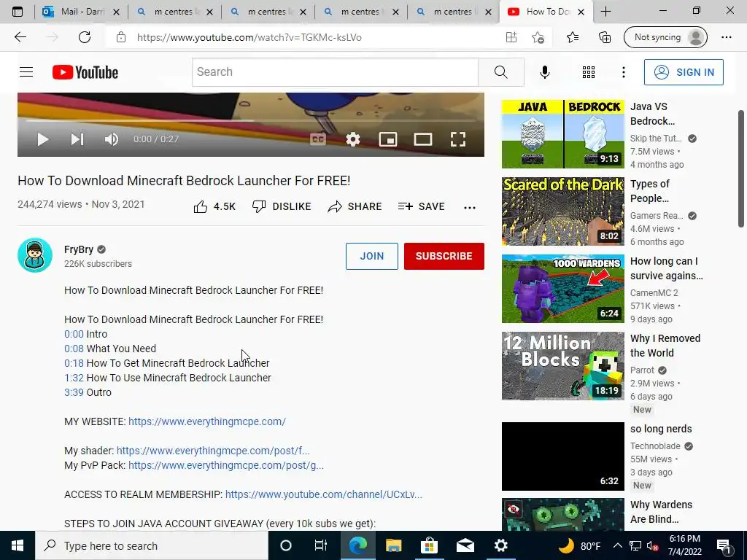
Task: Click the search magnifier button
Action: [500, 72]
